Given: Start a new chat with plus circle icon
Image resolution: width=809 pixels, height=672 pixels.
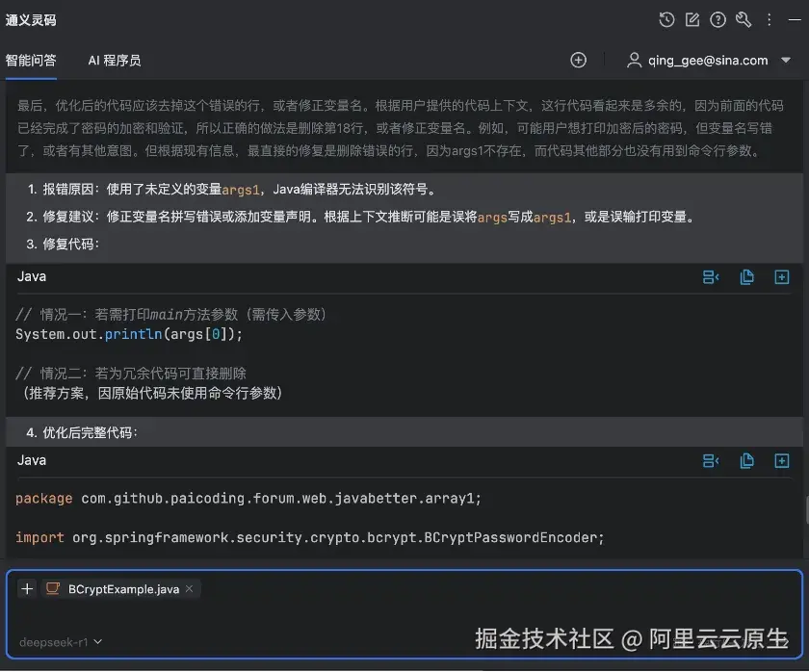Looking at the screenshot, I should [579, 60].
